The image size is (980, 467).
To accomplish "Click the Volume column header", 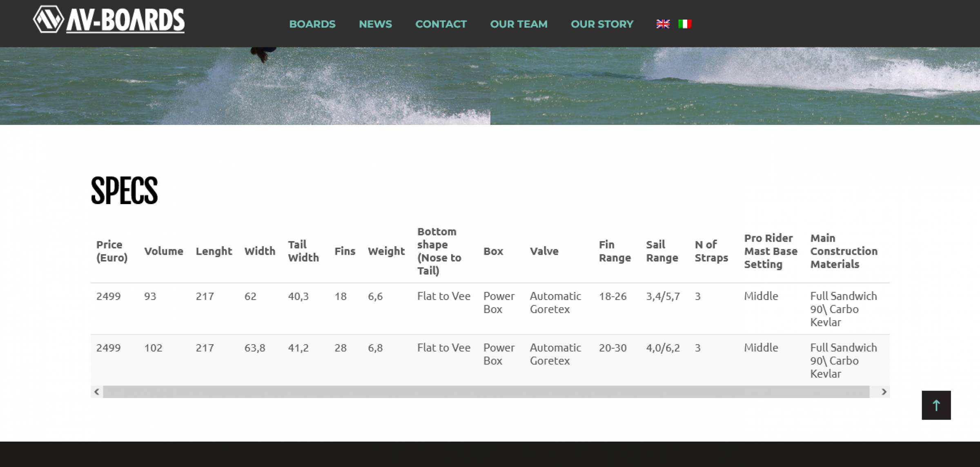I will [163, 251].
